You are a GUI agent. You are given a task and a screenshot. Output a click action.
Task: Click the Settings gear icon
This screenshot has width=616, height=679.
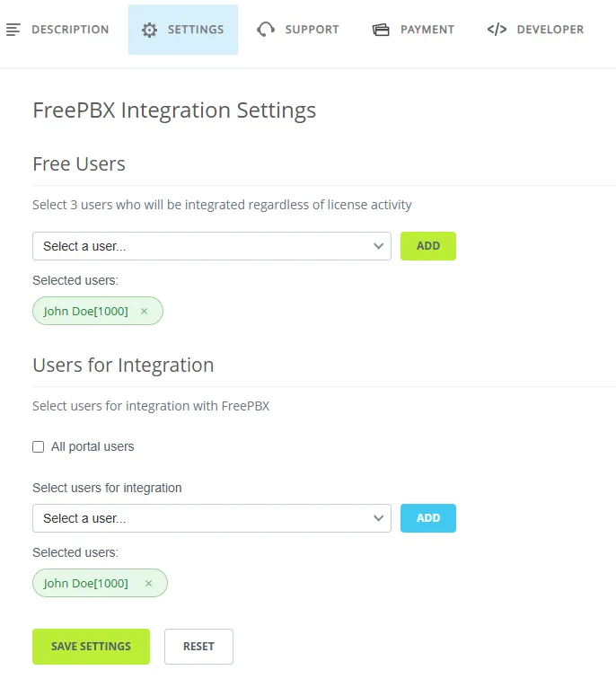click(x=149, y=30)
